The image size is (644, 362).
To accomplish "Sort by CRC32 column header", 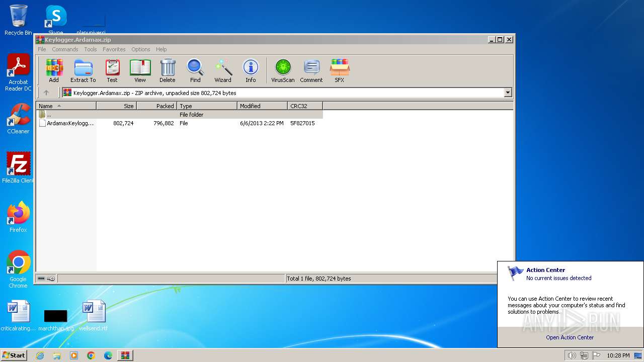I will tap(305, 106).
